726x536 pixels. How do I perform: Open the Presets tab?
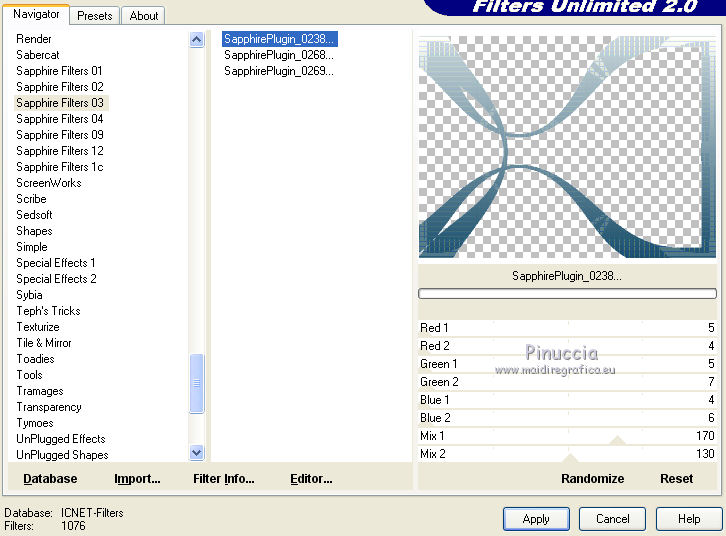coord(94,16)
